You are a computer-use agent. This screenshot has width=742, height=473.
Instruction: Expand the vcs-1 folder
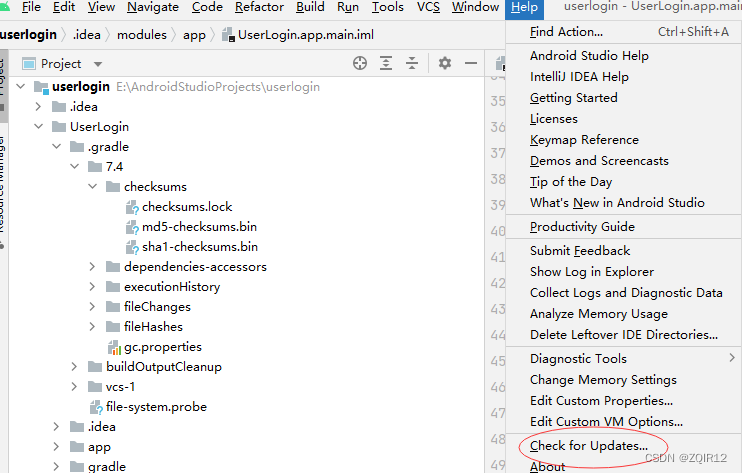[x=74, y=386]
